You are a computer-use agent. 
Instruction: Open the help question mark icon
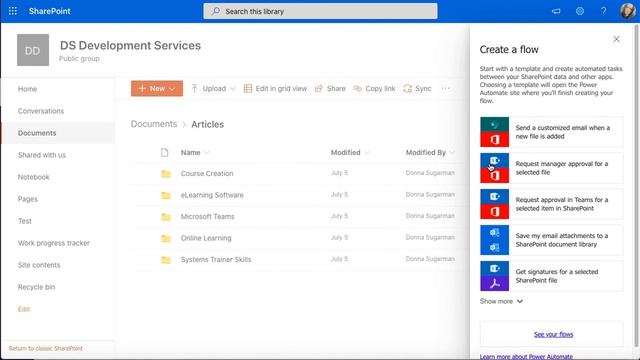click(x=603, y=11)
